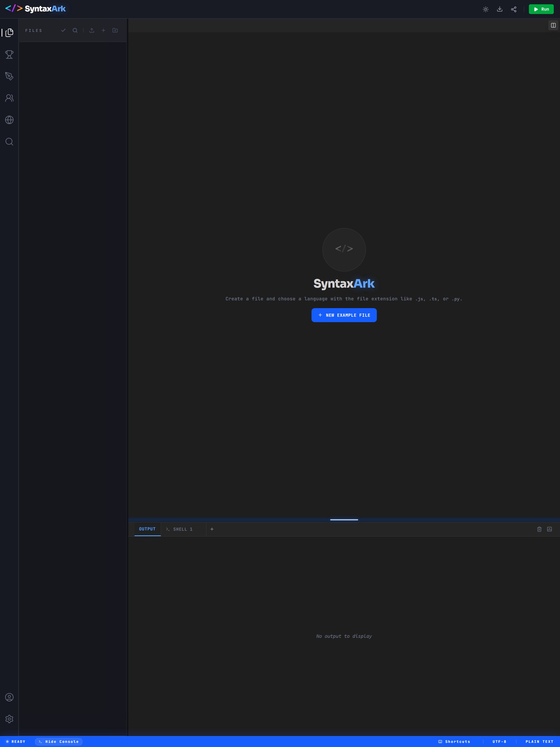Image resolution: width=560 pixels, height=747 pixels.
Task: Open the Files explorer sidebar icon
Action: click(x=9, y=32)
